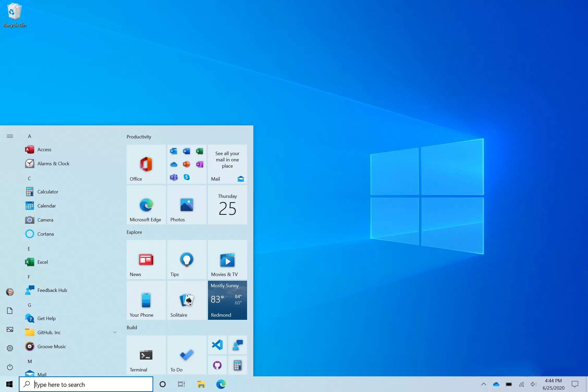Launch the Calculator tile in Build
The width and height of the screenshot is (588, 392).
coord(237,365)
